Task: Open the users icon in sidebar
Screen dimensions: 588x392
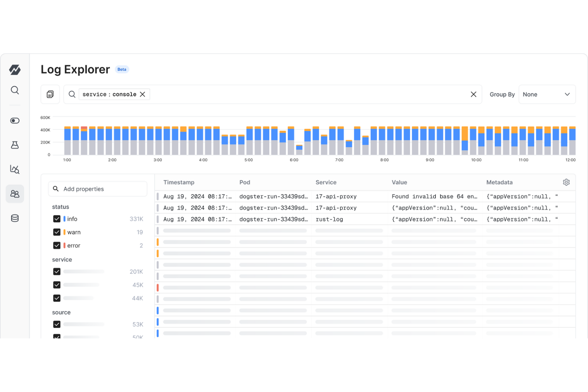Action: (x=15, y=194)
